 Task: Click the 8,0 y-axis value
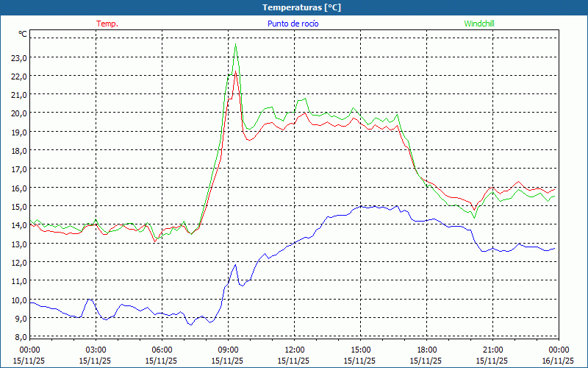pyautogui.click(x=20, y=337)
